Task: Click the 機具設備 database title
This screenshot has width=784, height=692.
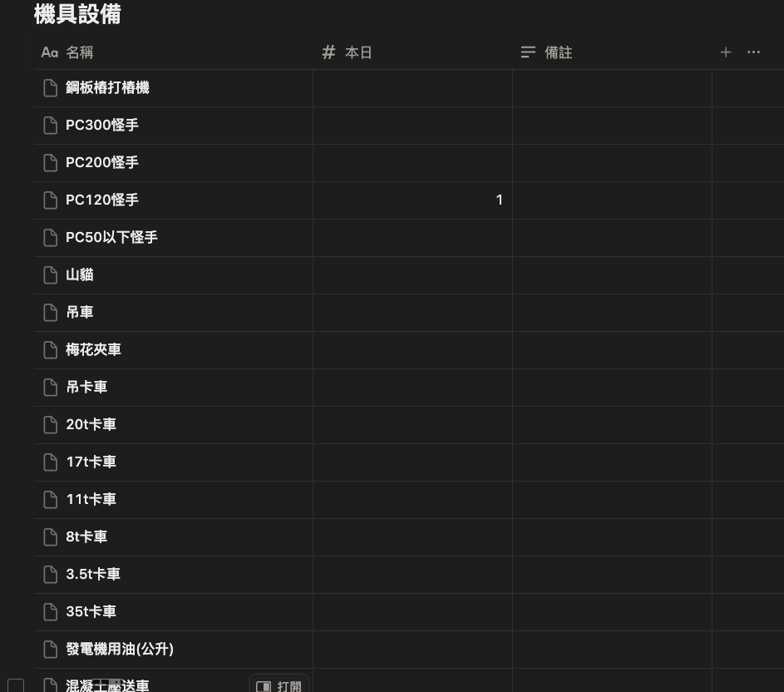Action: click(77, 13)
